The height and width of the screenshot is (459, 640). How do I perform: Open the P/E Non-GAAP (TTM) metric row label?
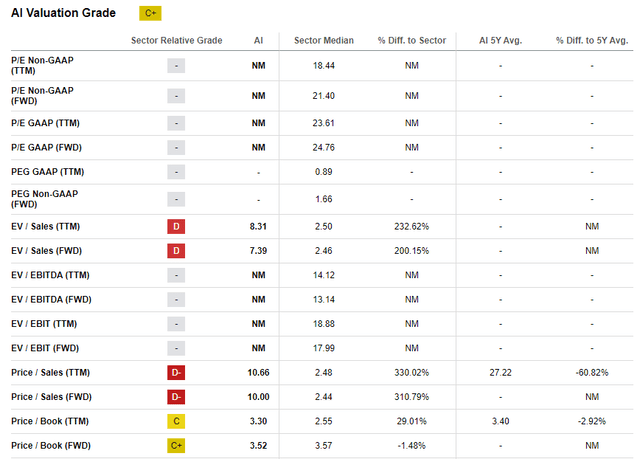pyautogui.click(x=41, y=66)
